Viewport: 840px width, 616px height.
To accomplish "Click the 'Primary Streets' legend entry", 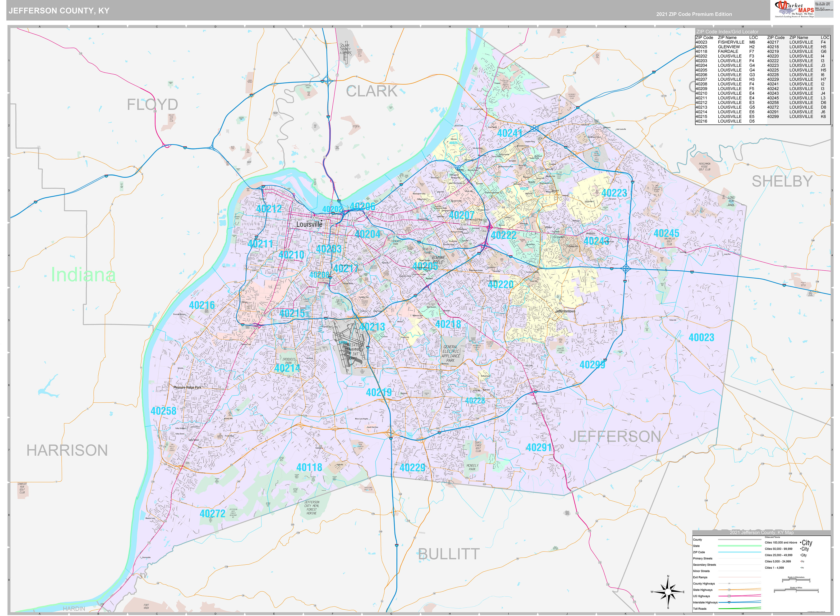I will point(703,559).
